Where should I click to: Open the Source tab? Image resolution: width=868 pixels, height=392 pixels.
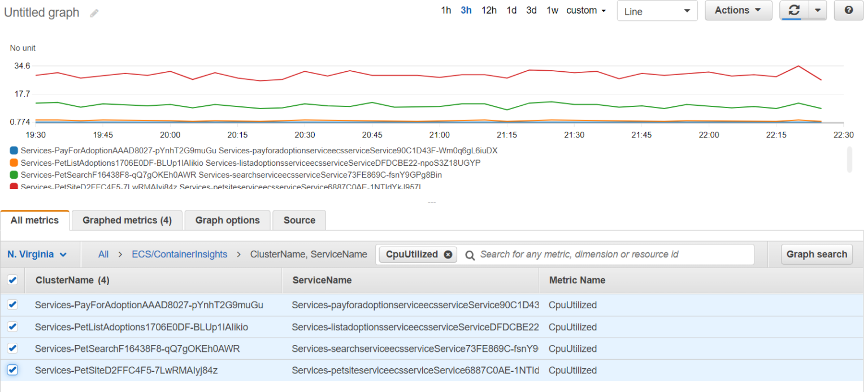299,220
